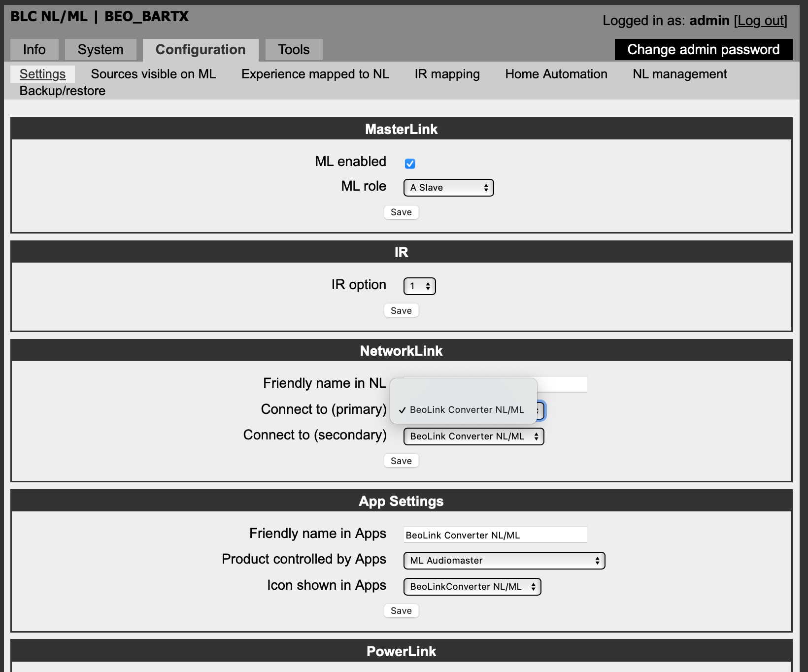
Task: Go to Backup/restore page
Action: point(63,91)
